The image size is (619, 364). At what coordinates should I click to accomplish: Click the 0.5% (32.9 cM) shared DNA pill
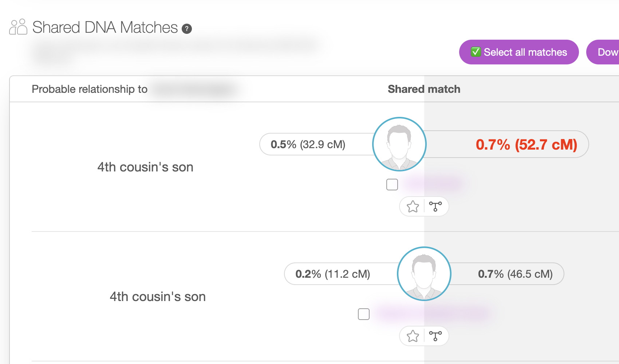tap(308, 145)
